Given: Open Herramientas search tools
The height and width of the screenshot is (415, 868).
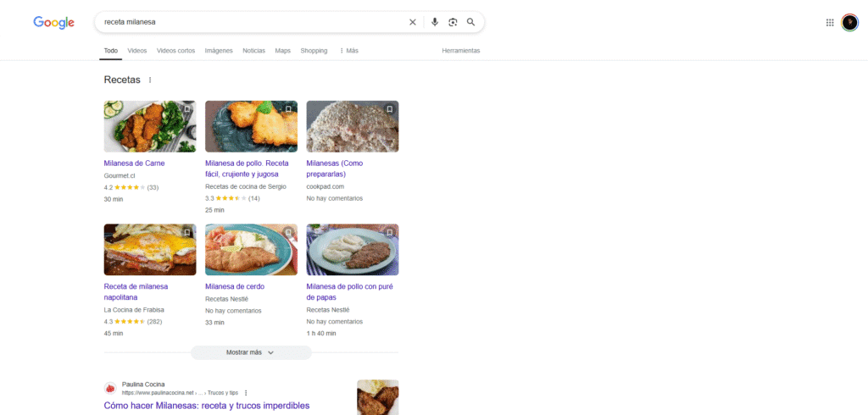Looking at the screenshot, I should (460, 51).
